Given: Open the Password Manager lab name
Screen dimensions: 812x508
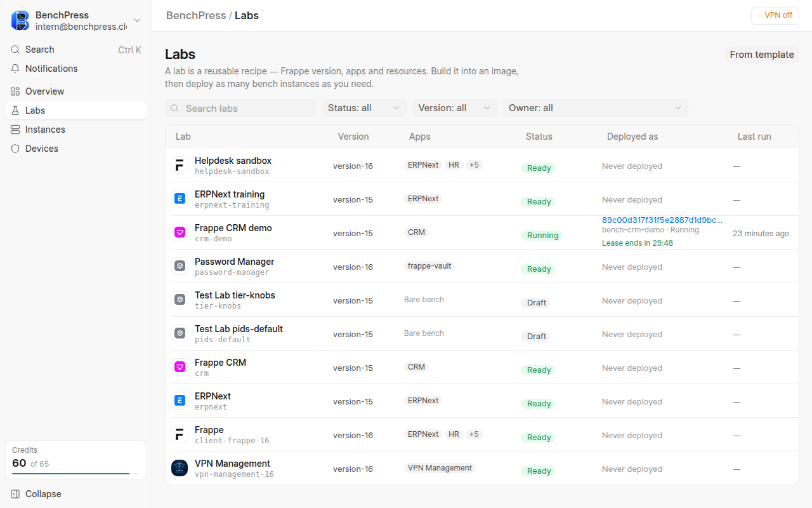Looking at the screenshot, I should (235, 262).
